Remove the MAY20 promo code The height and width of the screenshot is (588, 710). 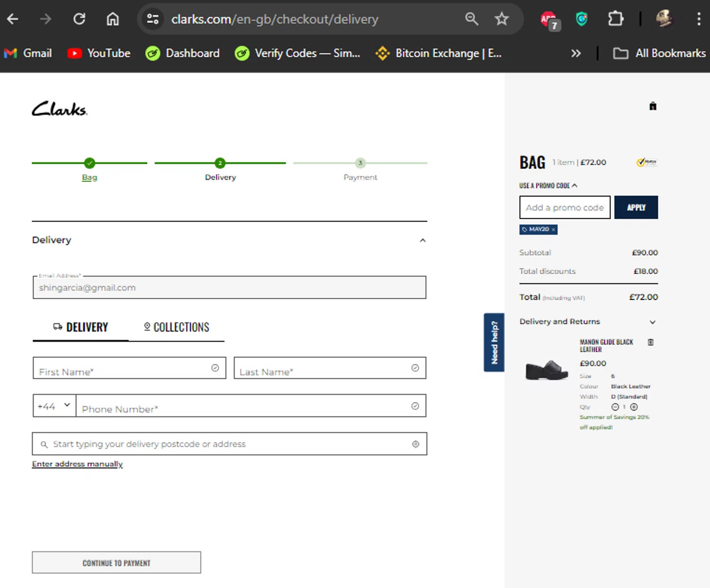pos(553,230)
